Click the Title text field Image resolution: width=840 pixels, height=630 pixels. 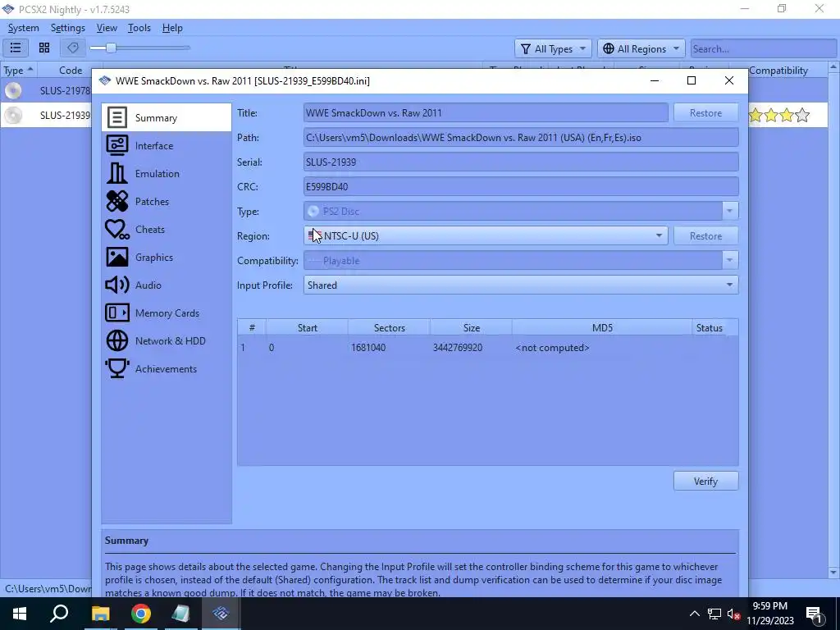[x=486, y=113]
